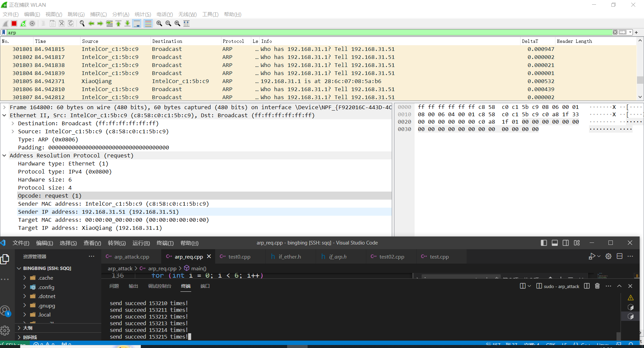
Task: Apply the display filter arrow button
Action: pyautogui.click(x=623, y=32)
